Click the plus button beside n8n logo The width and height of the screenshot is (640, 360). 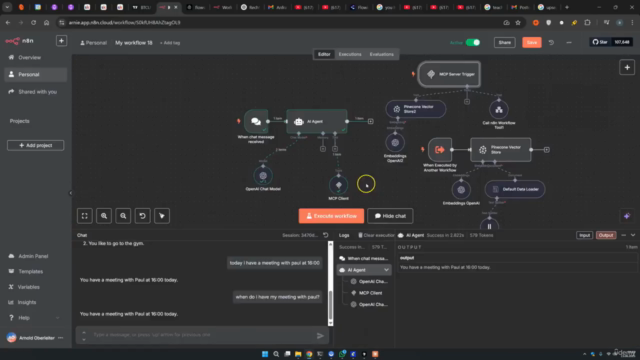[61, 41]
